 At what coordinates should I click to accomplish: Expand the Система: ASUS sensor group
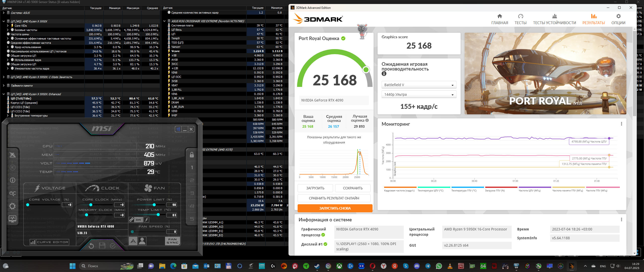(4, 13)
